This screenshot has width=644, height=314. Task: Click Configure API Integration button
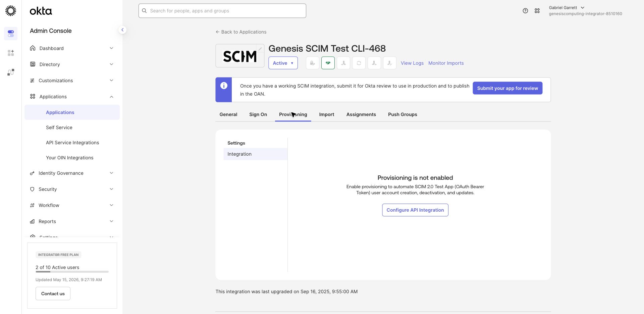tap(415, 210)
